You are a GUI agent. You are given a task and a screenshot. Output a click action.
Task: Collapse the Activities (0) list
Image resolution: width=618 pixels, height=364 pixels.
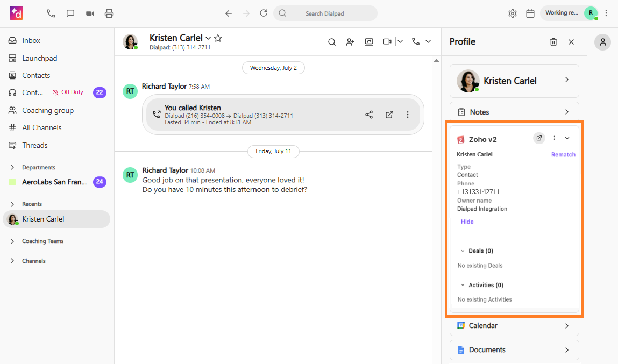463,285
